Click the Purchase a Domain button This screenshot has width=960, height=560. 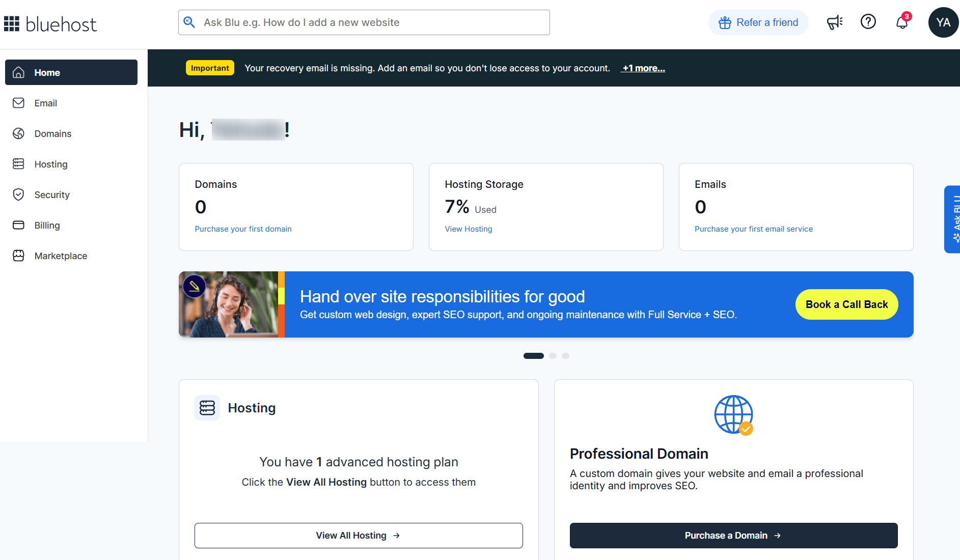[733, 536]
